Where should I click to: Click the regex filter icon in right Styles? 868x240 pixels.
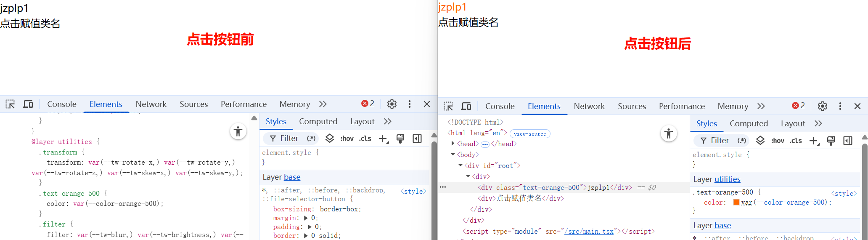[742, 141]
